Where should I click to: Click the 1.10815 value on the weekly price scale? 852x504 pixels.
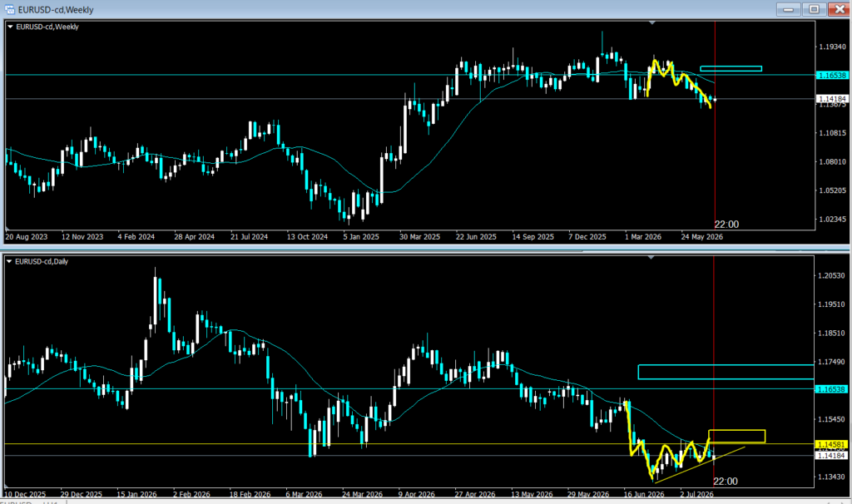[832, 133]
